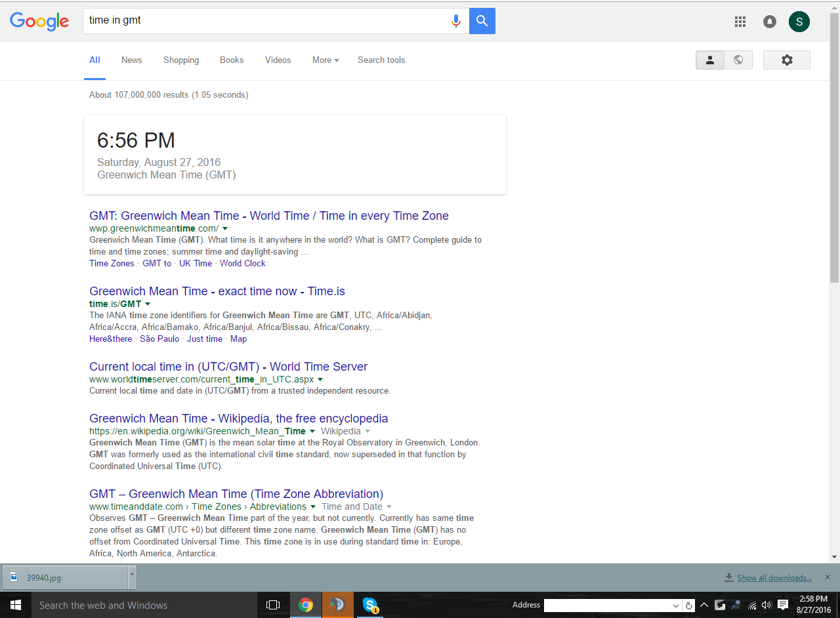Click the blue magnifier search button
840x618 pixels.
[x=482, y=21]
